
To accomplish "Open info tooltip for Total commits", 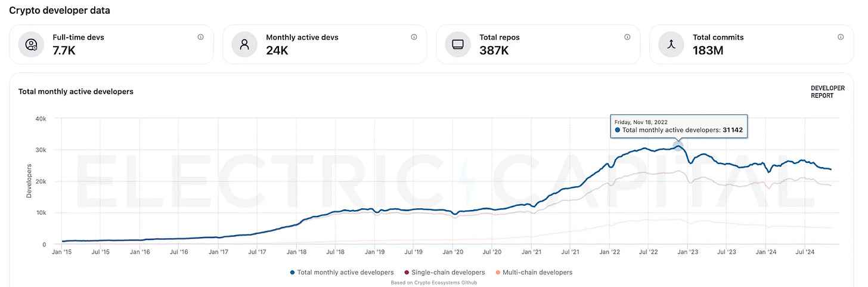I will tap(841, 37).
